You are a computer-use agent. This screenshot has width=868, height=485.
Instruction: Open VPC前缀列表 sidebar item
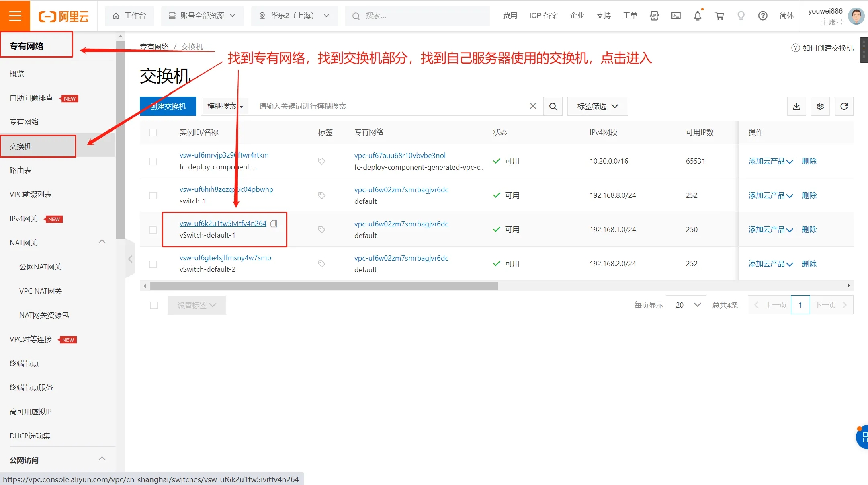(31, 194)
